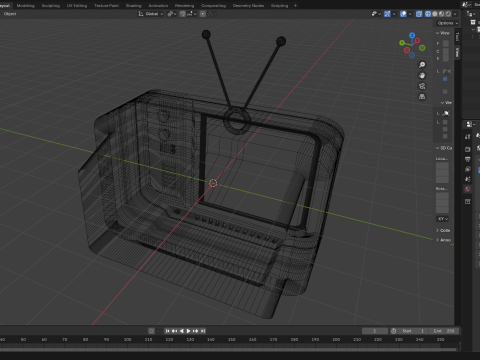The width and height of the screenshot is (480, 360).
Task: Toggle viewport overlays
Action: tap(403, 14)
